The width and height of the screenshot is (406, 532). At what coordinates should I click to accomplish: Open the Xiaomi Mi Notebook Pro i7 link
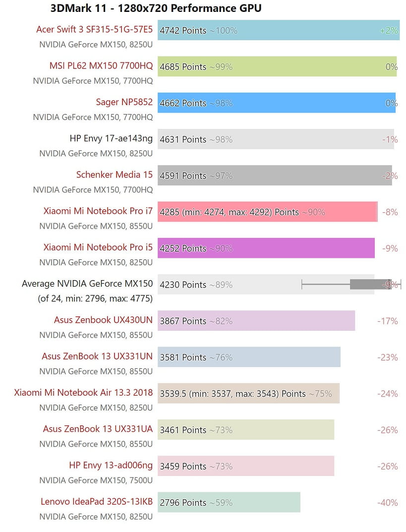[98, 211]
